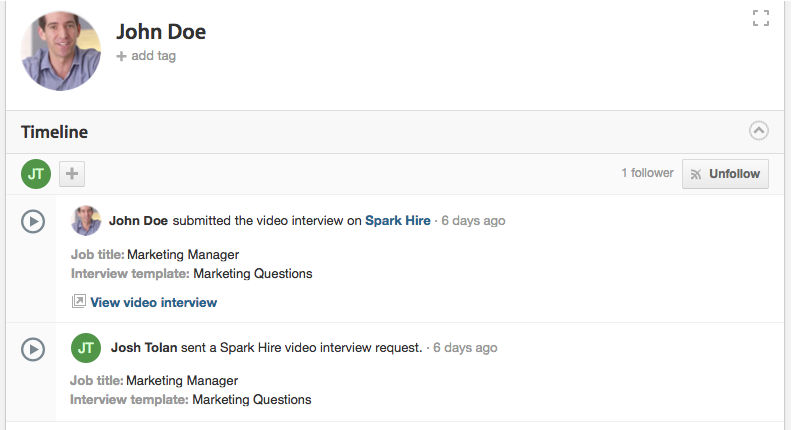Screen dimensions: 792x430
Task: Open John Doe's large profile photo
Action: (x=61, y=52)
